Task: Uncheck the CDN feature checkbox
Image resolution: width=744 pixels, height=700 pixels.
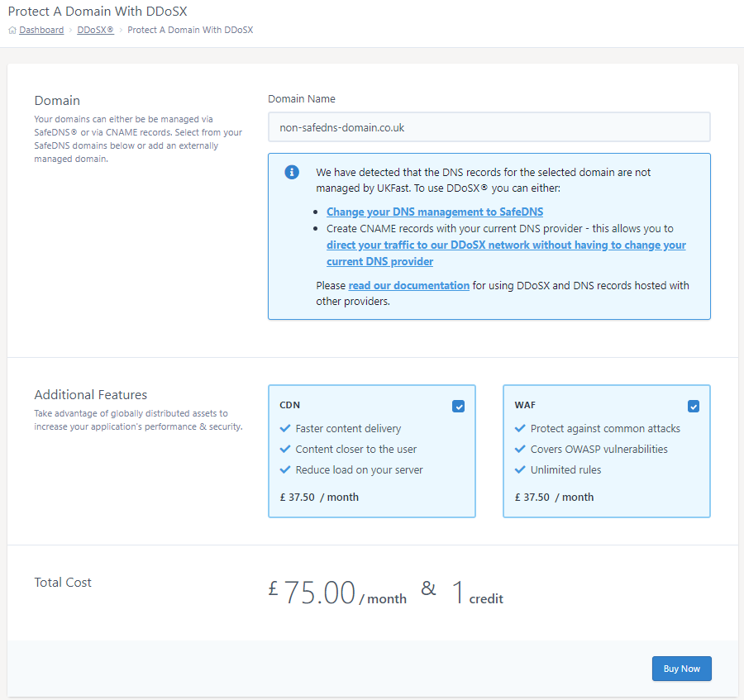Action: point(459,406)
